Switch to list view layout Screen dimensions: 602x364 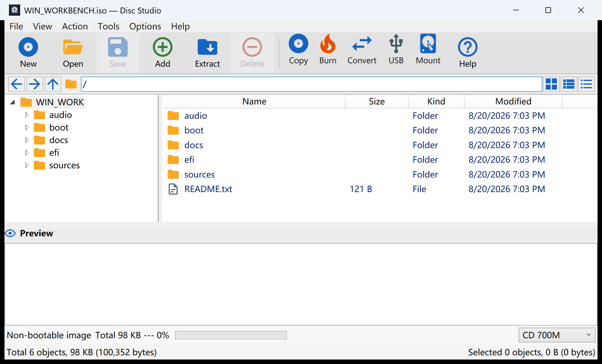click(x=586, y=84)
